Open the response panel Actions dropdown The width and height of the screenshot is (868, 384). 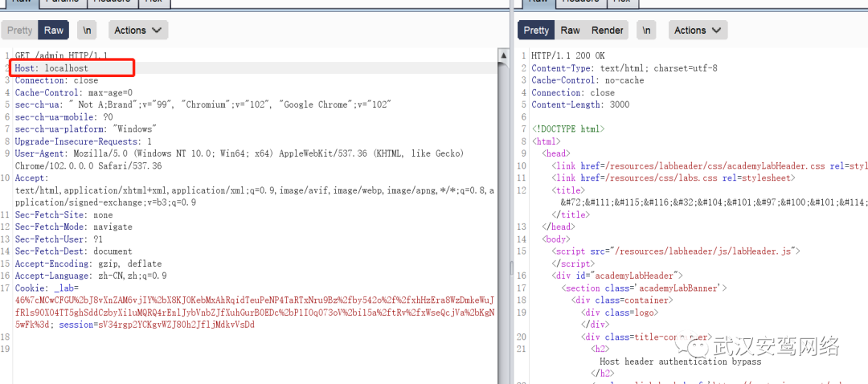point(698,31)
